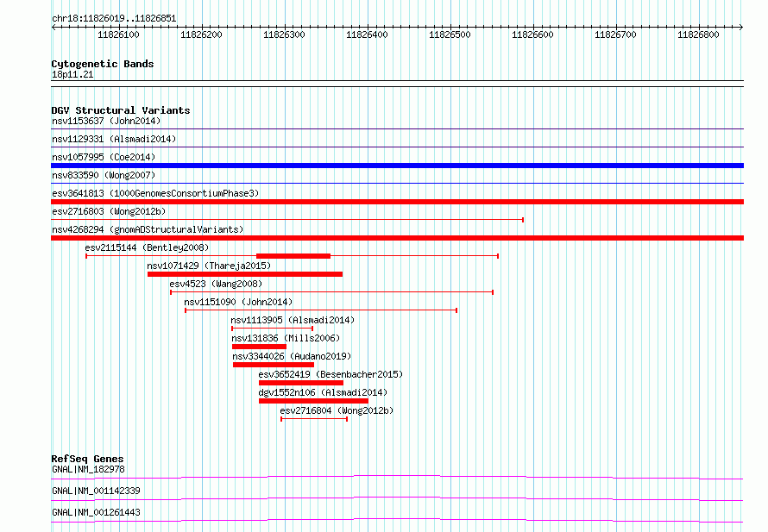This screenshot has width=768, height=532.
Task: Click ruler position 11826600
Action: point(532,34)
